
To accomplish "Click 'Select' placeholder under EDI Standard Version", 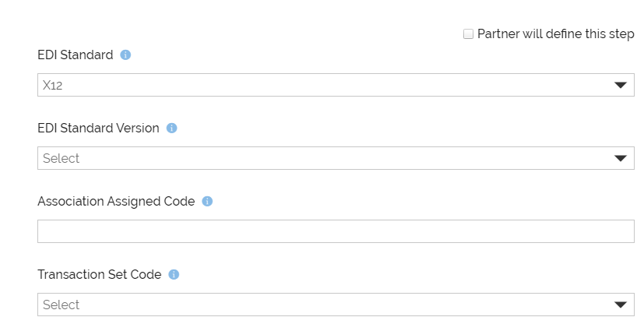I will 62,159.
